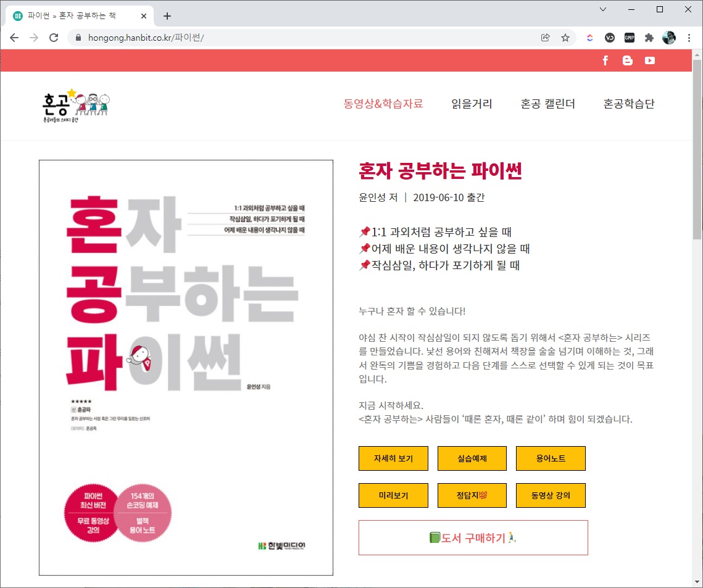The image size is (703, 588).
Task: Click the date 2019-06-10 출간
Action: coord(449,197)
